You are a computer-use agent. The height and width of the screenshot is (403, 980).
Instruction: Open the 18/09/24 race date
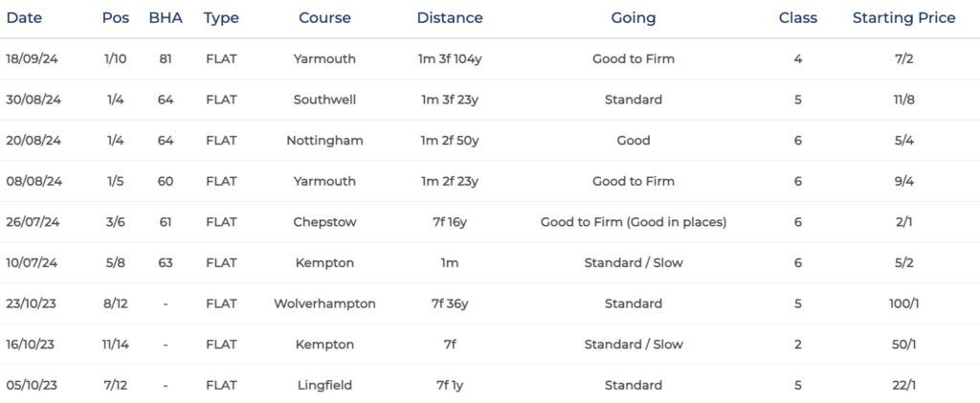click(x=32, y=58)
